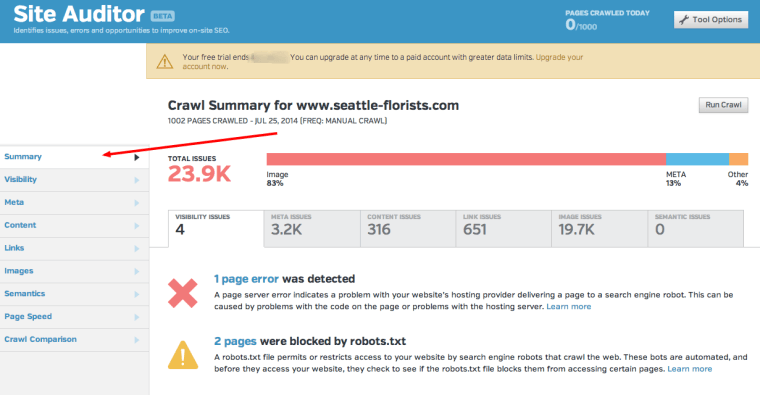Screen dimensions: 760x395
Task: Open the Visibility section in sidebar
Action: [x=74, y=180]
